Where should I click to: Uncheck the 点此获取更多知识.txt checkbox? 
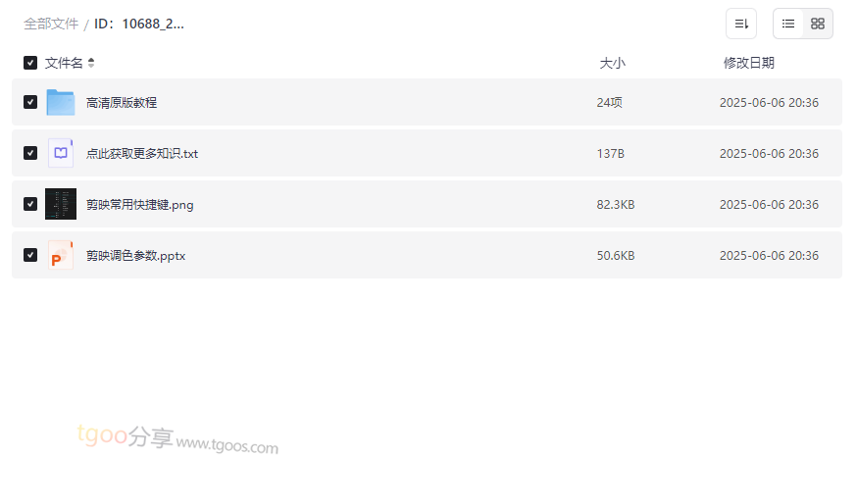coord(30,153)
